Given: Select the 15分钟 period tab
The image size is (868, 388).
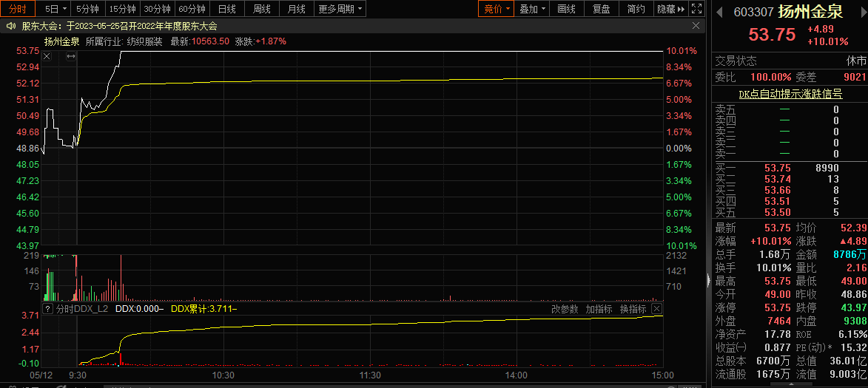Looking at the screenshot, I should pos(122,9).
